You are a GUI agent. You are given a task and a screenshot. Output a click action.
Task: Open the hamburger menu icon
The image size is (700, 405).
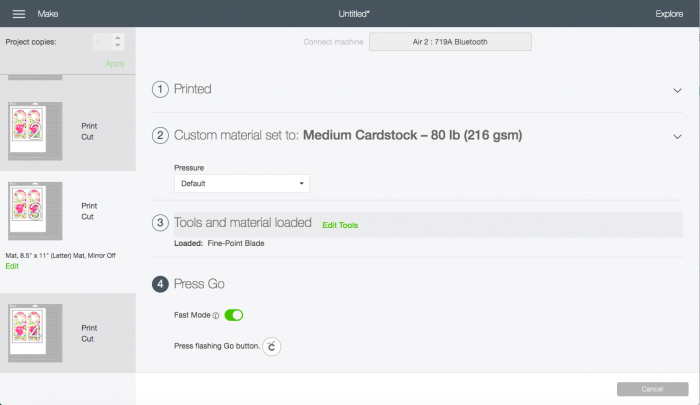[x=19, y=14]
